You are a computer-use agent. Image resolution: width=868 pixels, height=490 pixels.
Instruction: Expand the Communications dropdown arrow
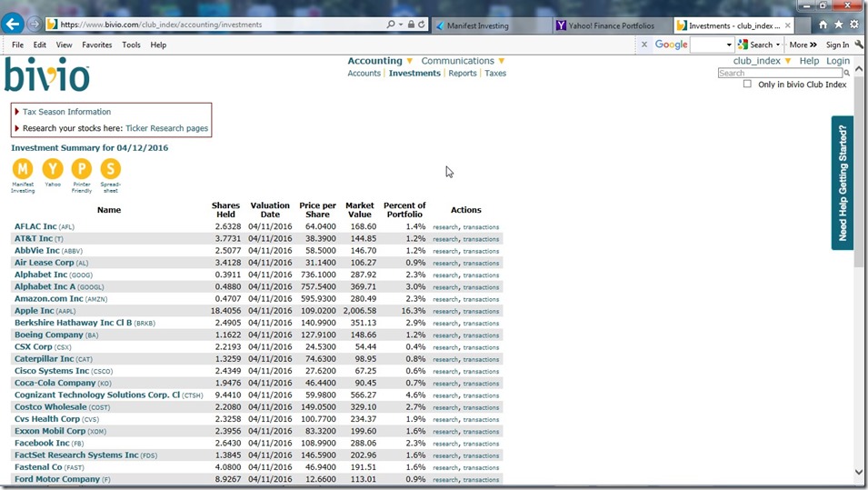[501, 61]
